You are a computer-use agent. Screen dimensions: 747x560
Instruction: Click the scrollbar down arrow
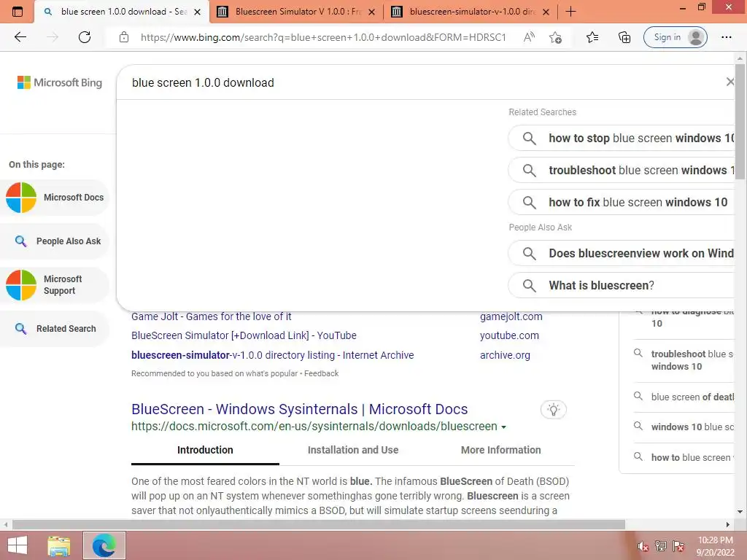(x=740, y=512)
